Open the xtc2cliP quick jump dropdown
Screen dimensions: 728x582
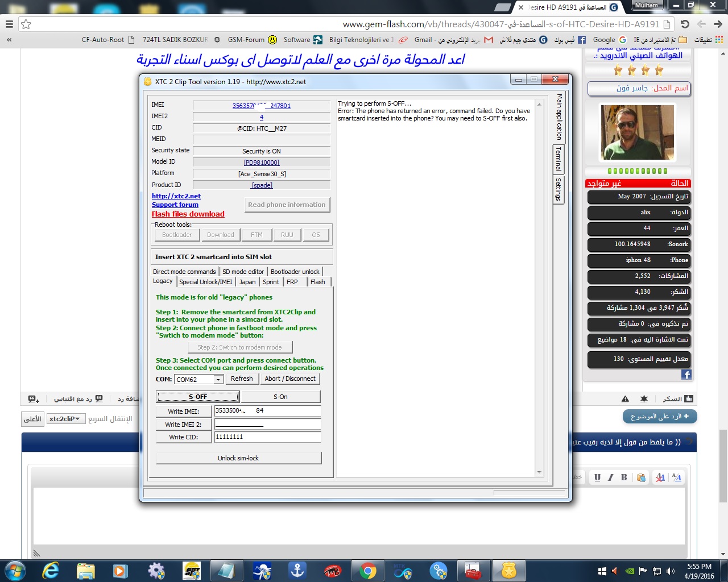(66, 419)
